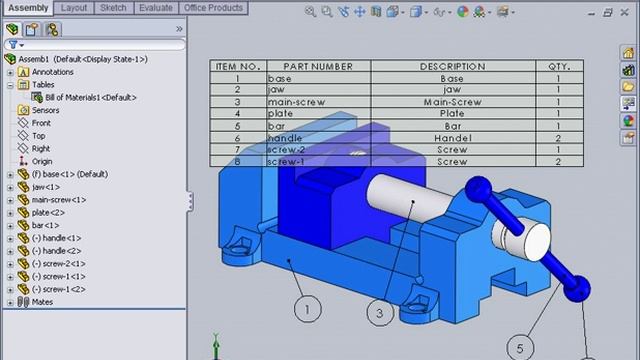Select the Previous View icon
This screenshot has height=360, width=640.
(343, 12)
